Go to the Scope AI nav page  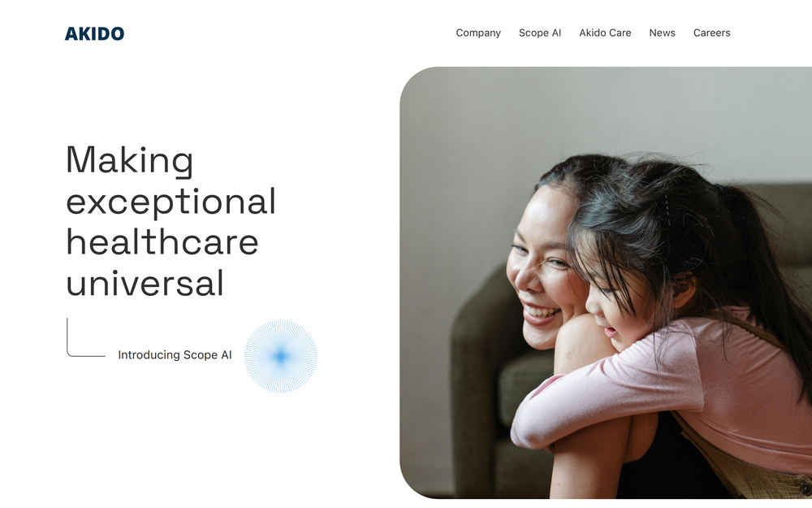540,33
